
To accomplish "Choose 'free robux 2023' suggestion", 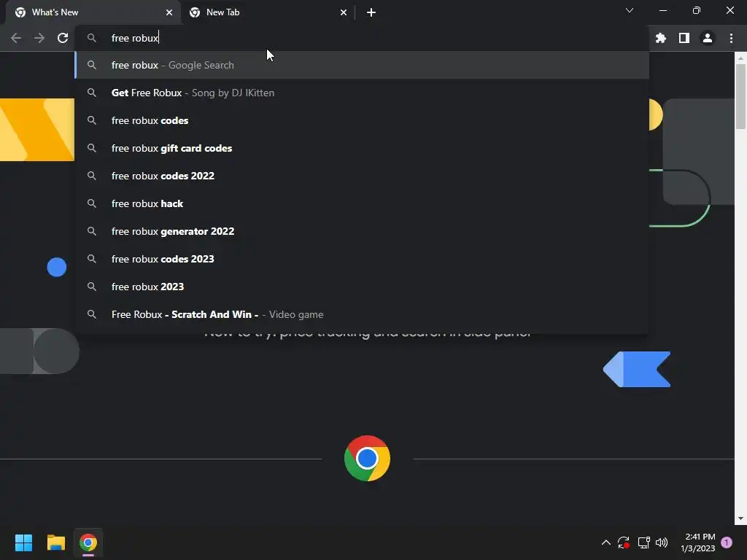I will [362, 287].
